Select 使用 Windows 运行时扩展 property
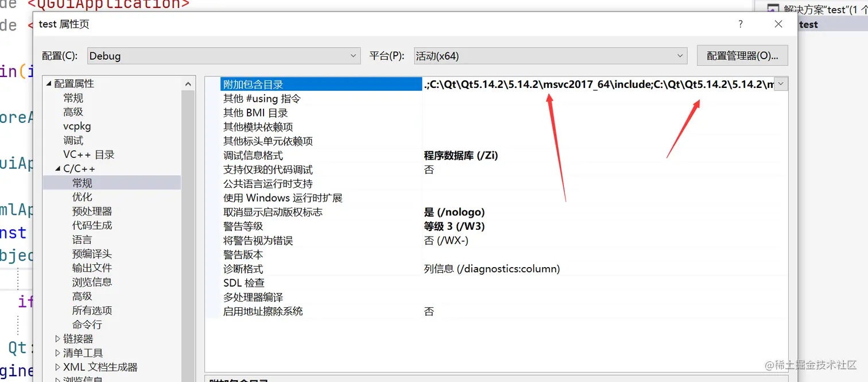Screen dimensions: 868x382 click(282, 198)
